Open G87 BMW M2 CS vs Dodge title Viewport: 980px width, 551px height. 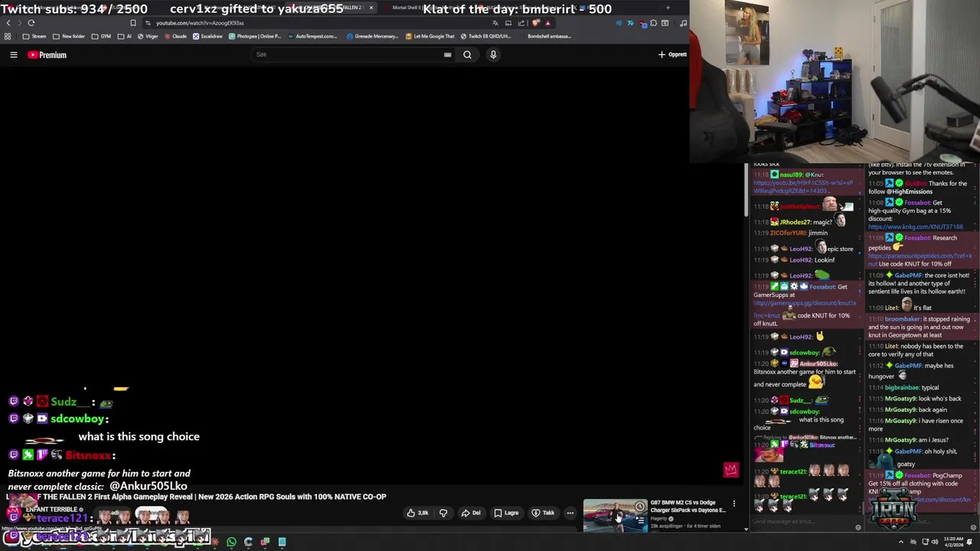[688, 507]
